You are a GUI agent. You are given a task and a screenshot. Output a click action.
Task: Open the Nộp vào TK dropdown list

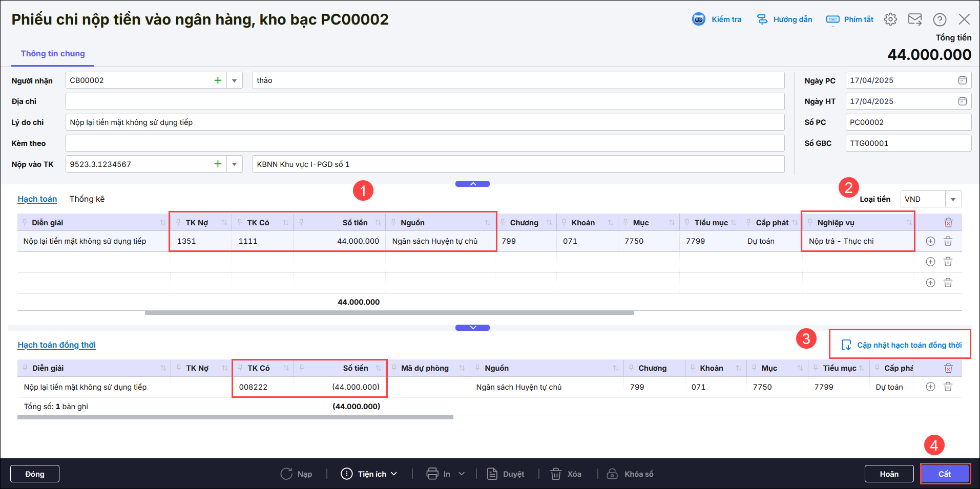[234, 164]
